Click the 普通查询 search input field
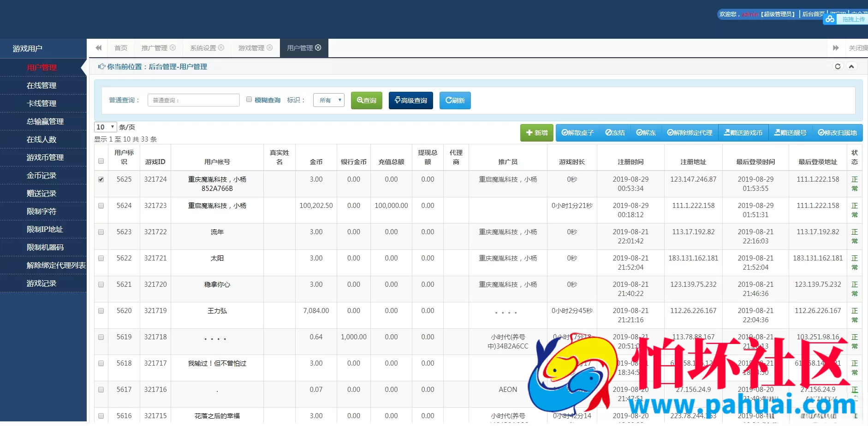868x426 pixels. tap(194, 100)
